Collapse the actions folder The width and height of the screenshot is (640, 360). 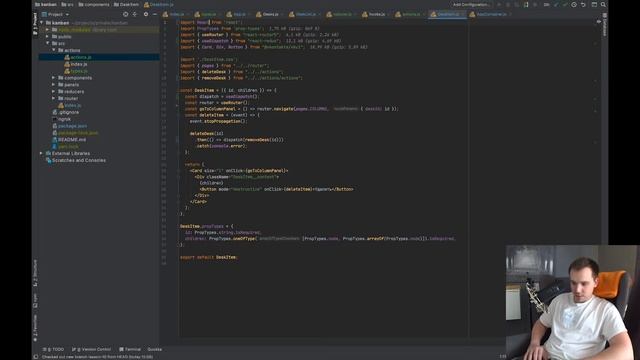[x=54, y=50]
